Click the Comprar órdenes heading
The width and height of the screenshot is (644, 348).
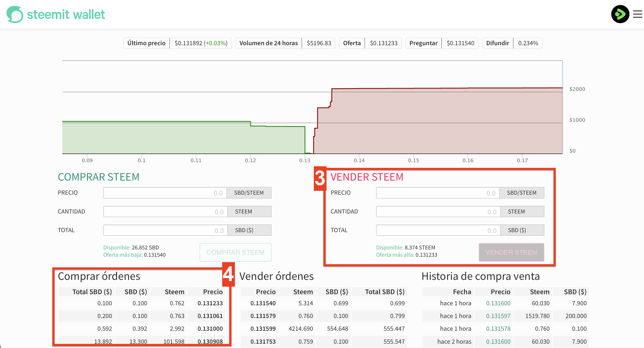(99, 276)
